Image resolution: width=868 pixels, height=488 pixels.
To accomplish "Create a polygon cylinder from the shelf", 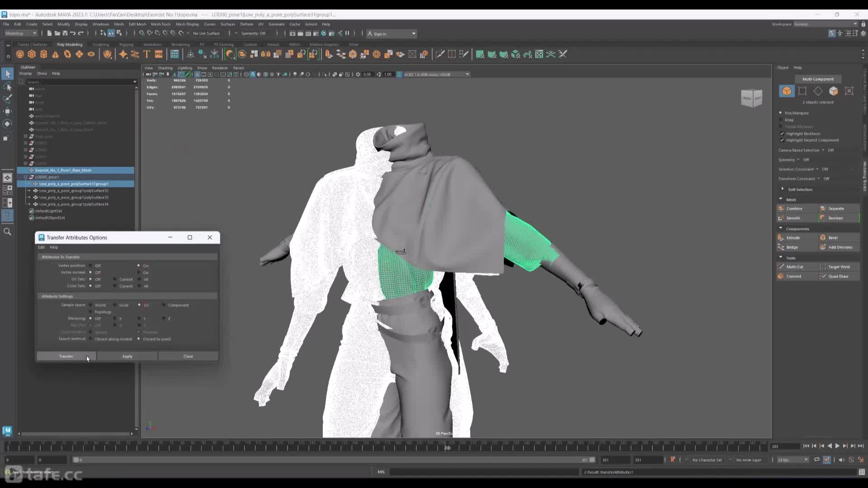I will pyautogui.click(x=44, y=54).
